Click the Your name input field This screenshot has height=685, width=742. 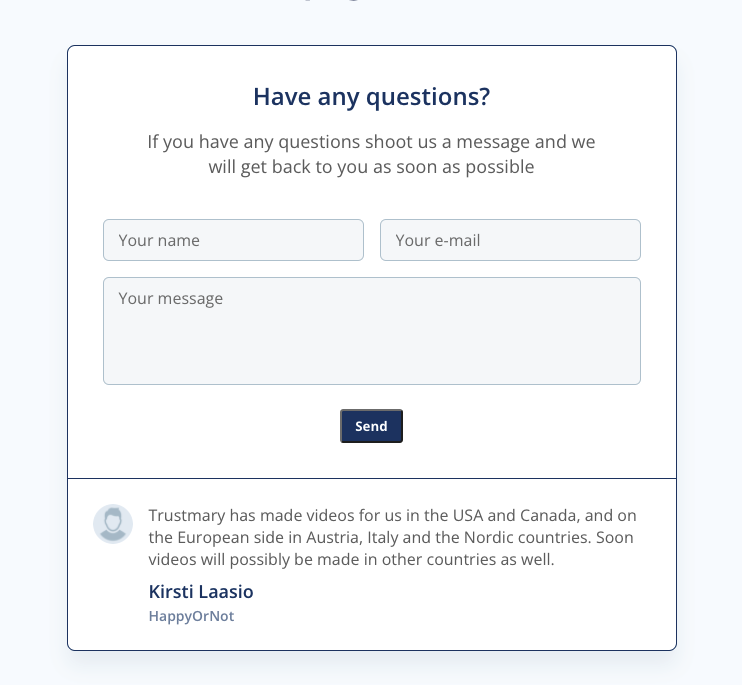[233, 240]
